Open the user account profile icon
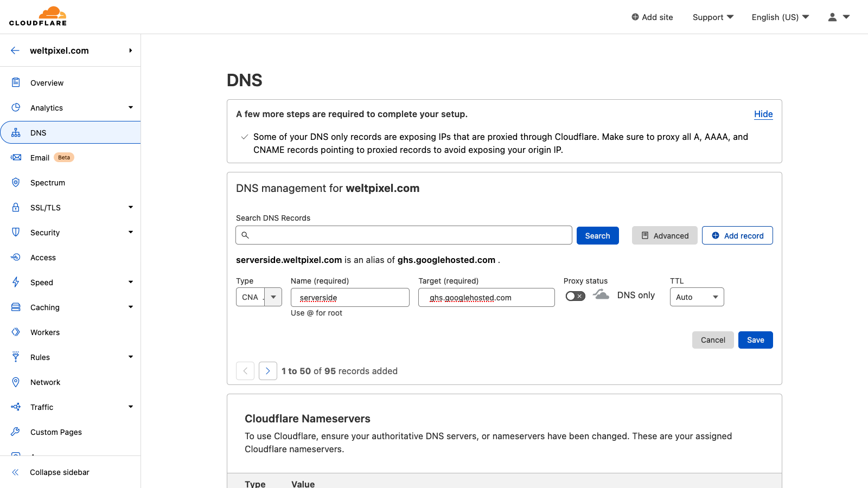Image resolution: width=868 pixels, height=488 pixels. [832, 17]
